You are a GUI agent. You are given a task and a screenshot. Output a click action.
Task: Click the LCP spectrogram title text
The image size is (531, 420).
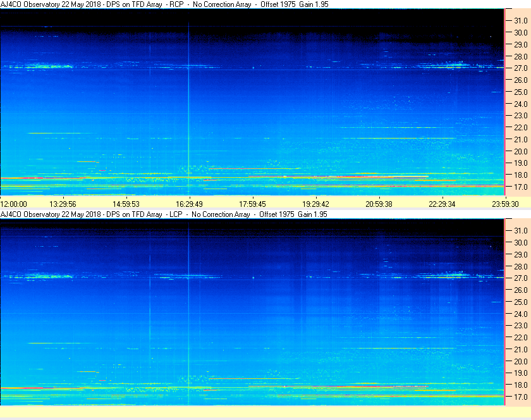164,214
